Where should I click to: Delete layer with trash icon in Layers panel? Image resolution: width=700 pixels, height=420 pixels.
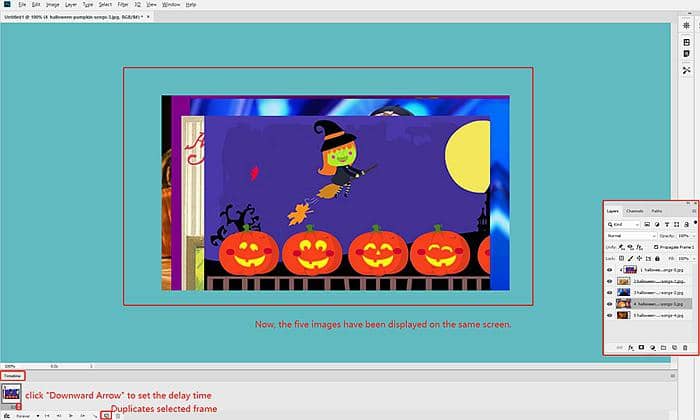(x=685, y=348)
